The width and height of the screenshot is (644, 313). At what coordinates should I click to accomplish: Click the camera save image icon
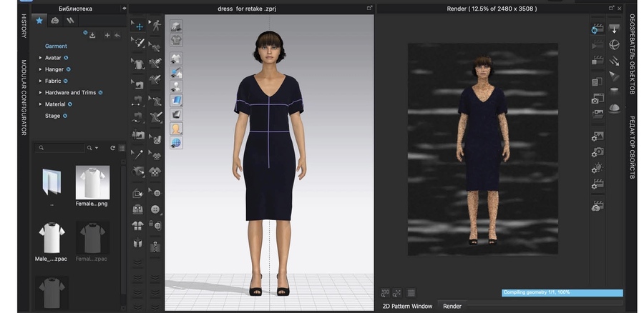click(597, 99)
